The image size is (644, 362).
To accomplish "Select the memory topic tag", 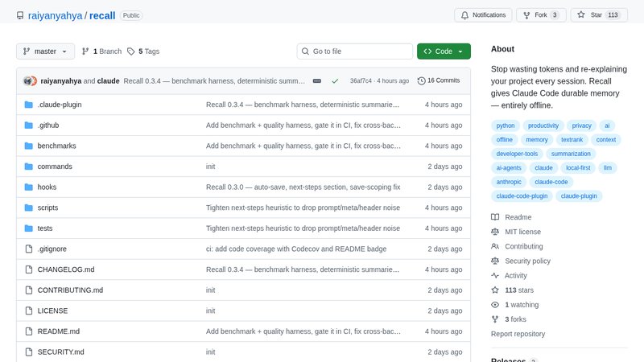I will 537,139.
